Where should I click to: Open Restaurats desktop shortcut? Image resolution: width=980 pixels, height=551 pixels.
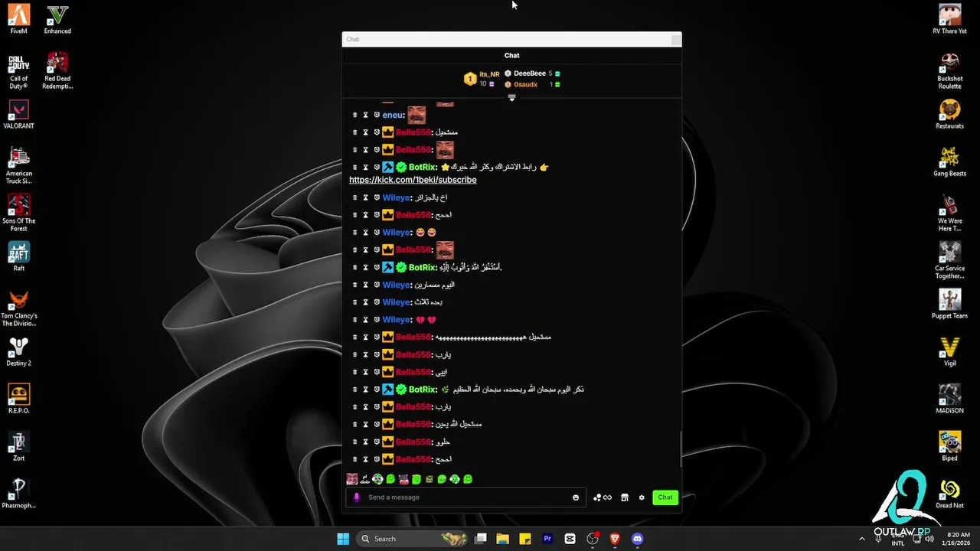click(950, 114)
